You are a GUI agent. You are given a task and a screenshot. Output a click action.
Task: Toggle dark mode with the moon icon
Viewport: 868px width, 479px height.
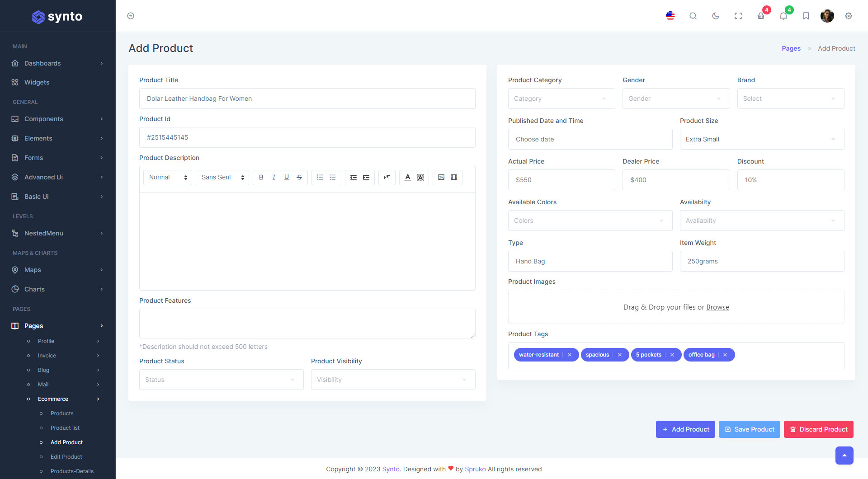click(x=715, y=16)
